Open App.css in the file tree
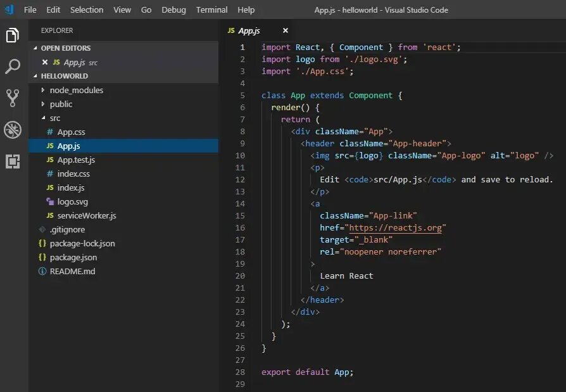Screen dimensions: 566x392 (123, 132)
